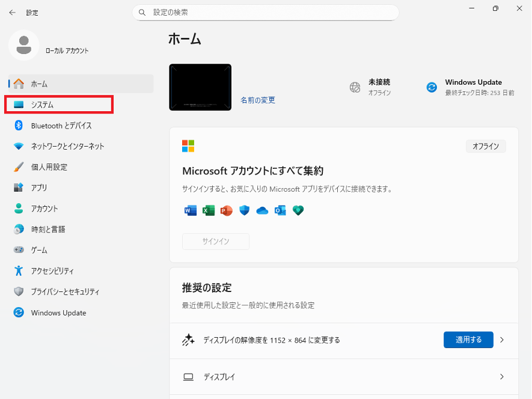Select ホーム in the sidebar
Image resolution: width=532 pixels, height=399 pixels.
(81, 84)
